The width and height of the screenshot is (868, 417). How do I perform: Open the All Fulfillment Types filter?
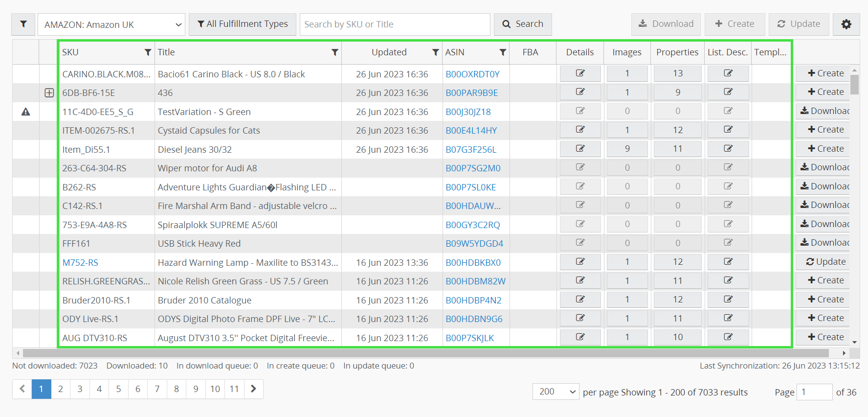[x=243, y=24]
